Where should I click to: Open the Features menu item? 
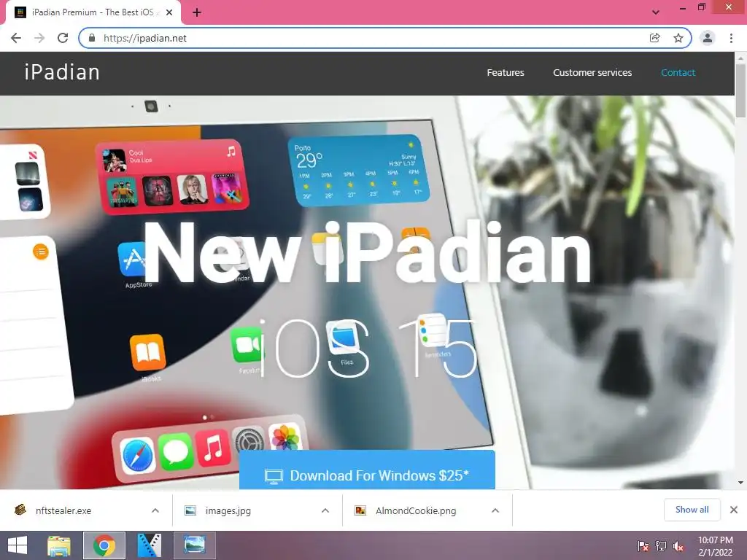click(x=506, y=72)
